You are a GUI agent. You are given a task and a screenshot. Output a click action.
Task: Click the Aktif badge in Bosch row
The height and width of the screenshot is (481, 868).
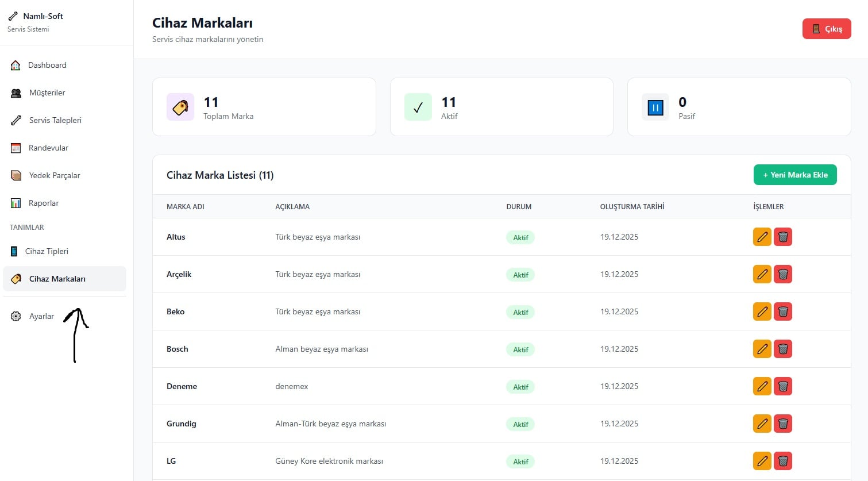pyautogui.click(x=520, y=349)
